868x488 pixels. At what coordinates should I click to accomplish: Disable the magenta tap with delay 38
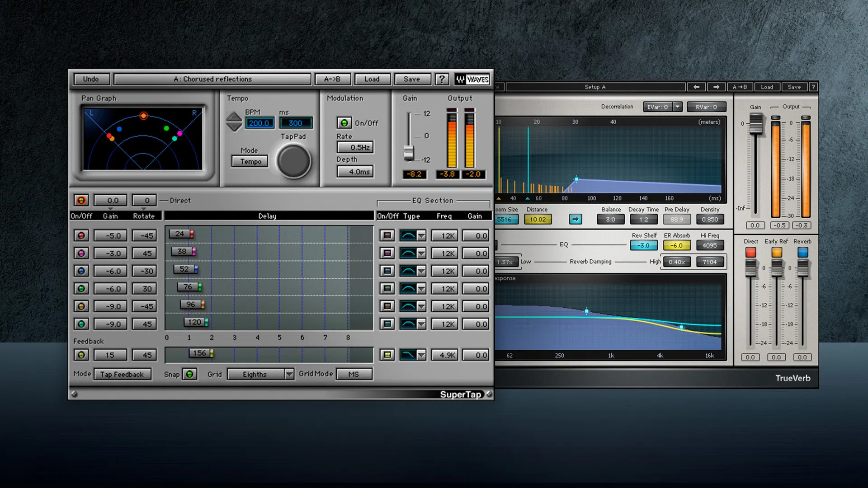point(81,253)
